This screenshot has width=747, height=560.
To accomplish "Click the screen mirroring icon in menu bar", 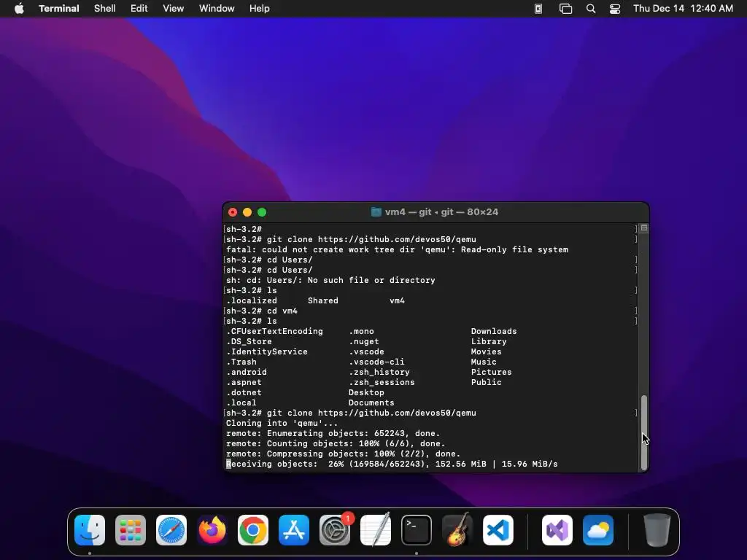I will (x=565, y=9).
